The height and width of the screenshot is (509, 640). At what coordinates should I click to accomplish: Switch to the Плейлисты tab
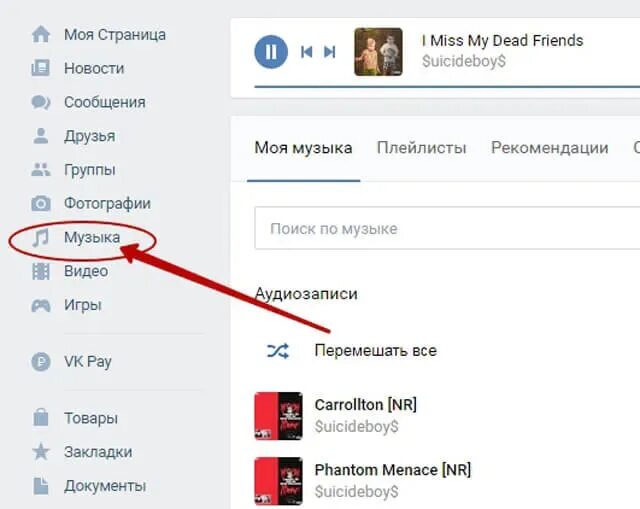(x=421, y=148)
